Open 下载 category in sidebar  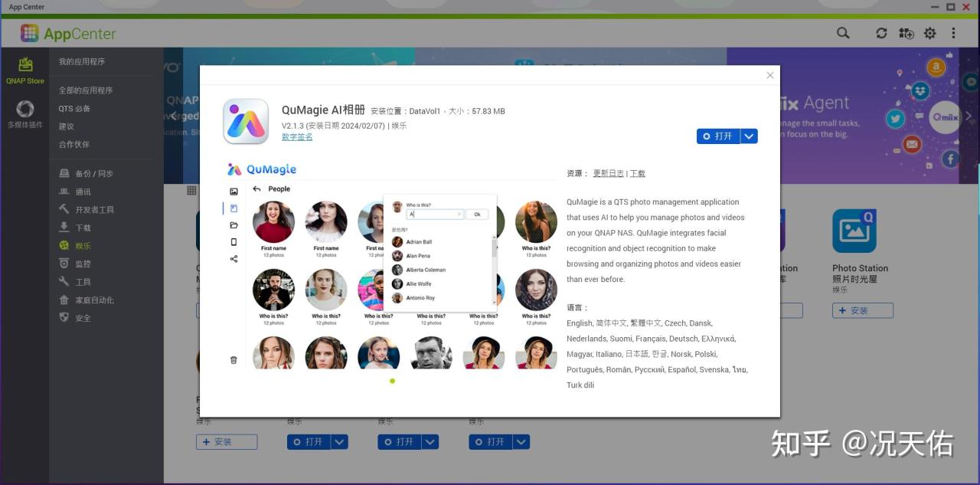[75, 228]
